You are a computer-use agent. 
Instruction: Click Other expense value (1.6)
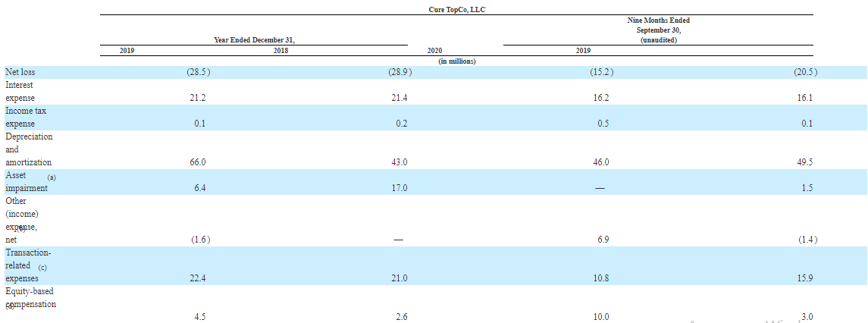click(200, 240)
